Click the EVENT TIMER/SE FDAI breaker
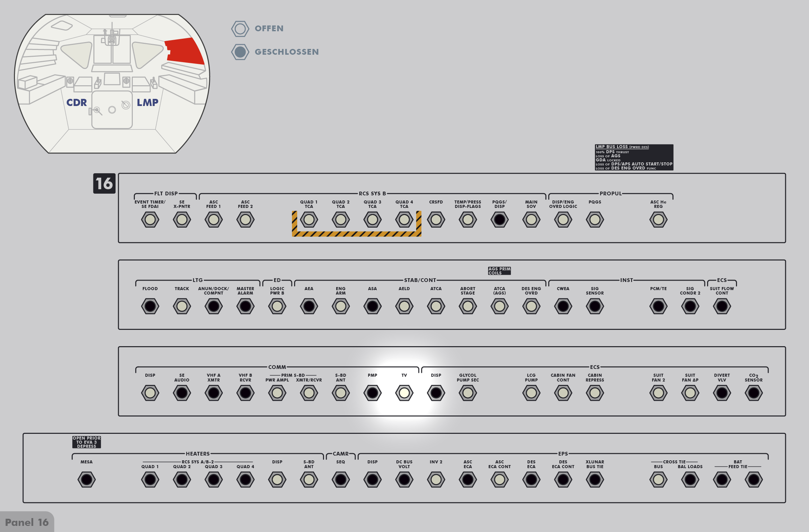 [x=150, y=219]
